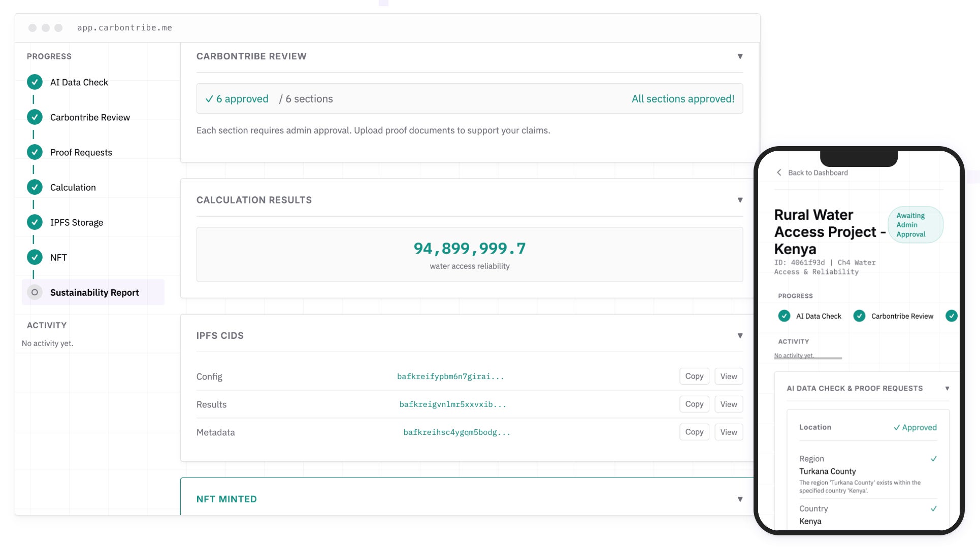Click the back arrow beside Back to Dashboard
Screen dimensions: 980x547
pos(779,173)
